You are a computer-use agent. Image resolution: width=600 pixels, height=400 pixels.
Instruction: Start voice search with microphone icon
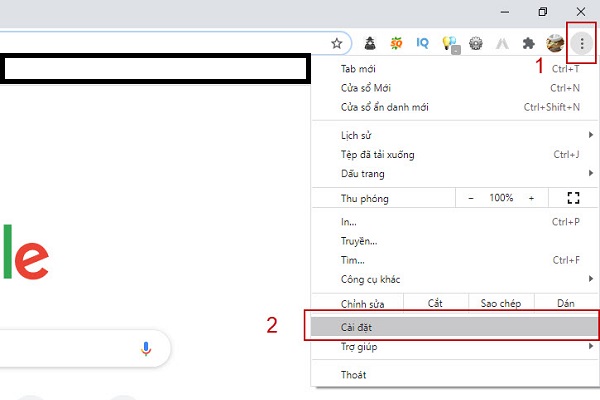click(146, 348)
